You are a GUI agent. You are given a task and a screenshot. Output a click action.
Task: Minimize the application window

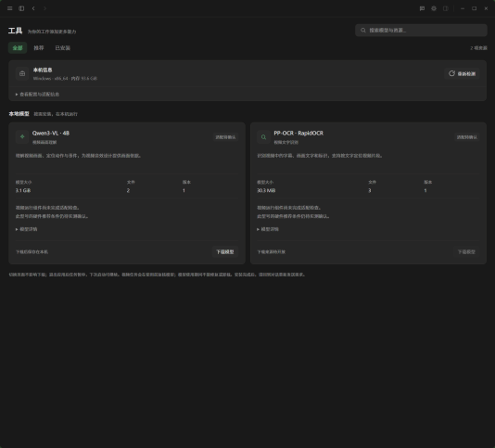pos(463,8)
